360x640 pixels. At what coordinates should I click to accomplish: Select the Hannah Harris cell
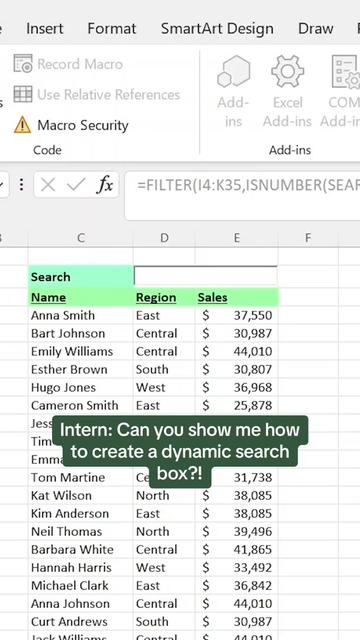81,567
